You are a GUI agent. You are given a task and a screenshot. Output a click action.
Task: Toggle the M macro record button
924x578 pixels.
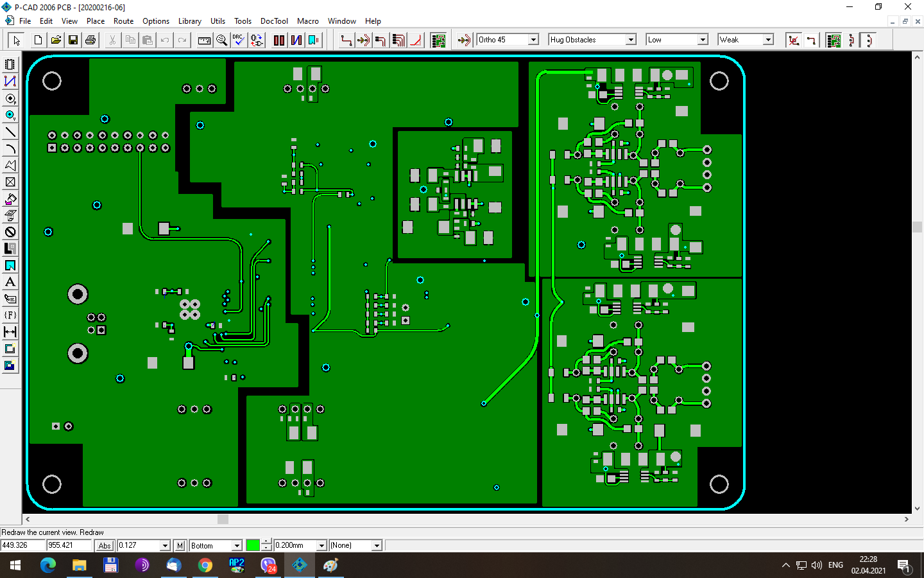(180, 546)
